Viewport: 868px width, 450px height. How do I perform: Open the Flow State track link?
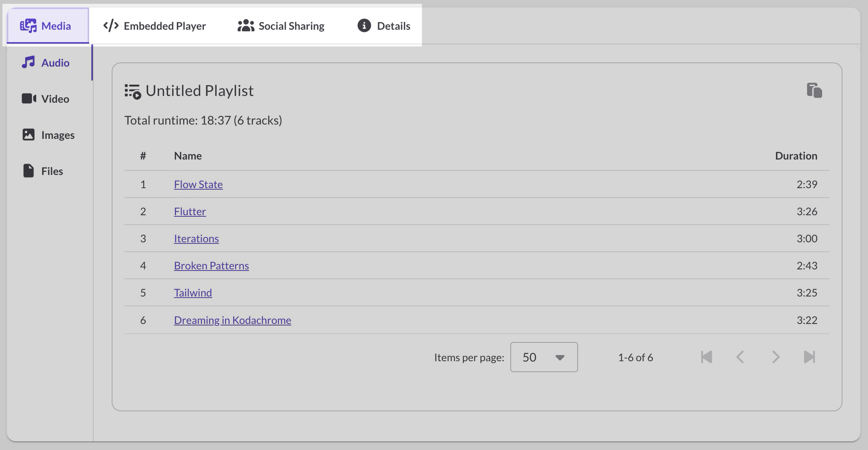coord(198,184)
